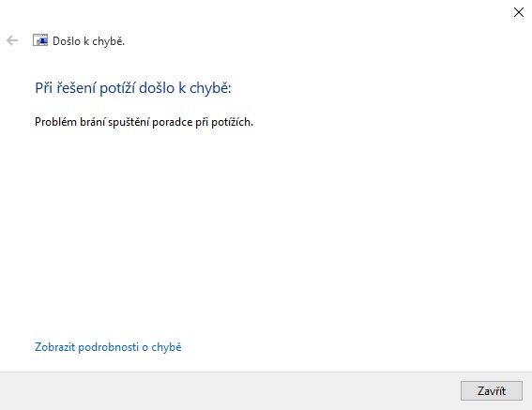Select the heading 'Při řešení potíží došlo k chybě:'
The height and width of the screenshot is (410, 532).
coord(133,88)
